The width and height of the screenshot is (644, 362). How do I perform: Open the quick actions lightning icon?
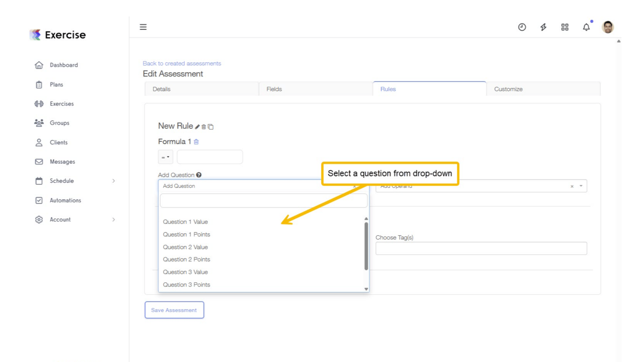543,27
